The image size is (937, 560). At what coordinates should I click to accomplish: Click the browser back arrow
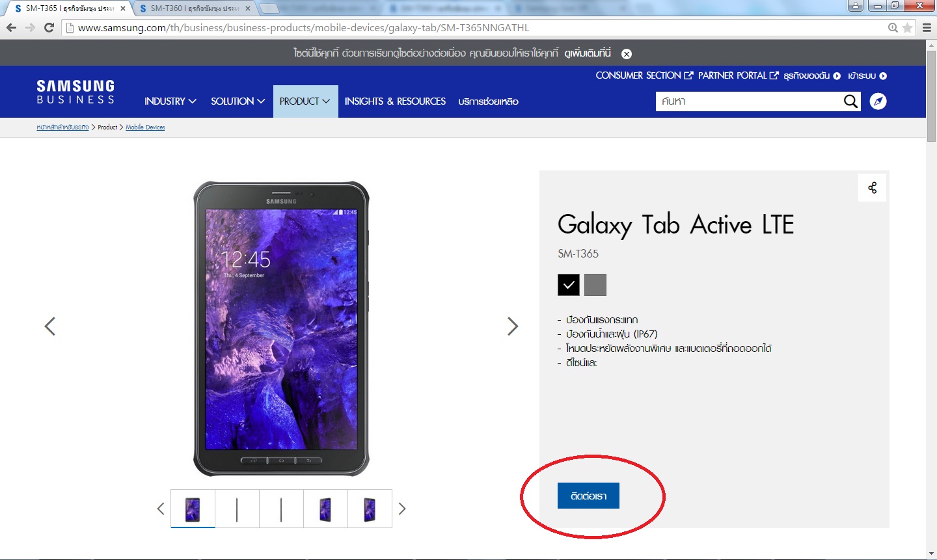(x=11, y=27)
